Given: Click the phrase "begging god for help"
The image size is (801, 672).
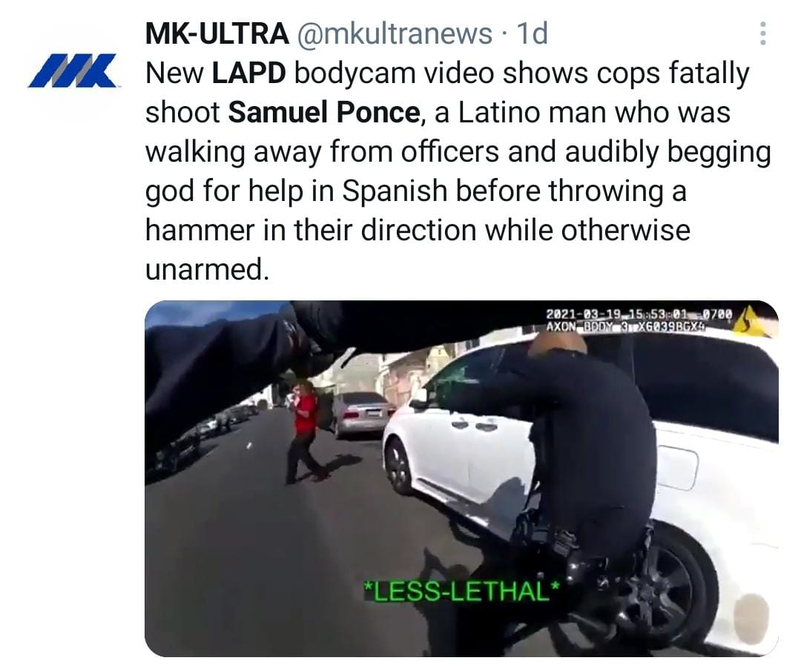Looking at the screenshot, I should pos(458,171).
